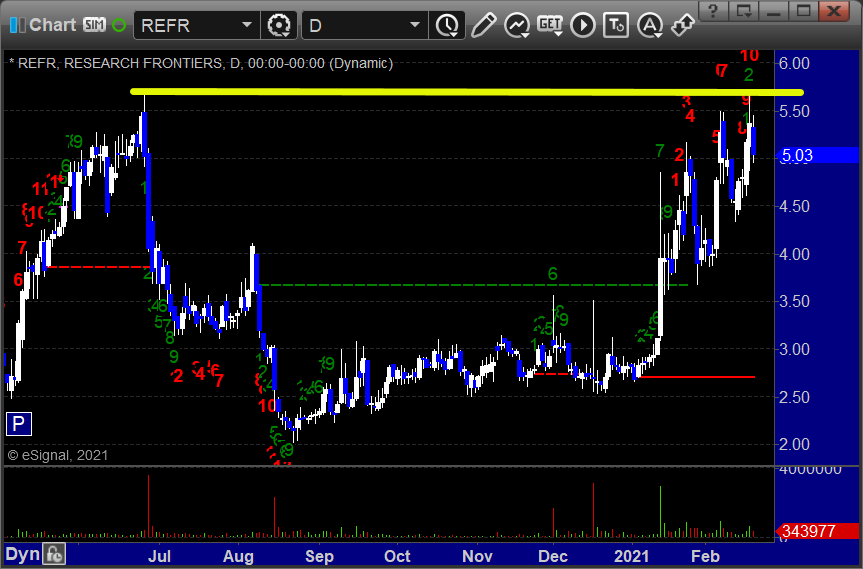This screenshot has height=569, width=863.
Task: Click the 4.00 price axis label
Action: point(794,254)
